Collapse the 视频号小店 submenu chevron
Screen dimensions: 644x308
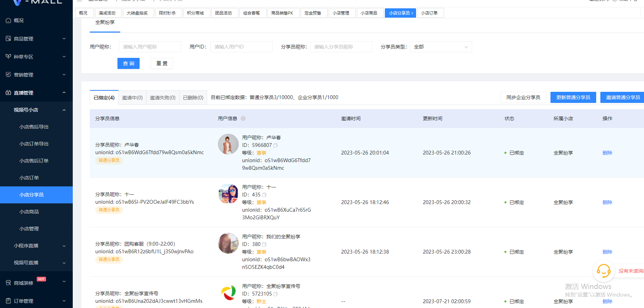point(64,110)
